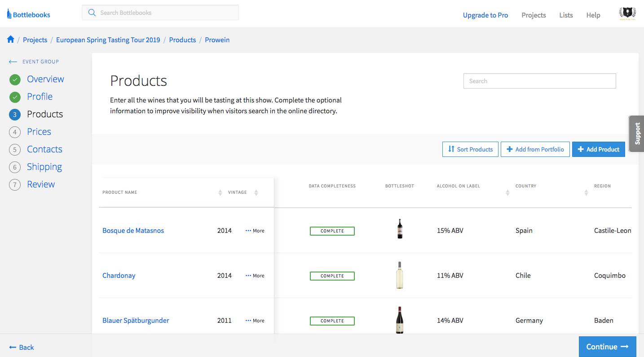The image size is (644, 357).
Task: Click step 7 circle for Review
Action: (15, 185)
